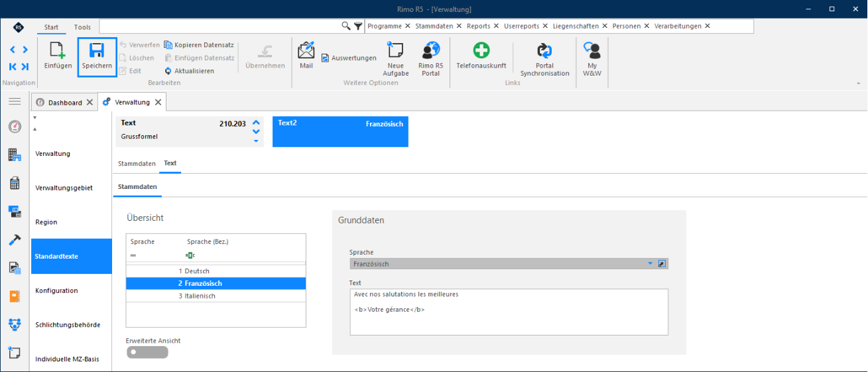
Task: Jump to first record
Action: 13,66
